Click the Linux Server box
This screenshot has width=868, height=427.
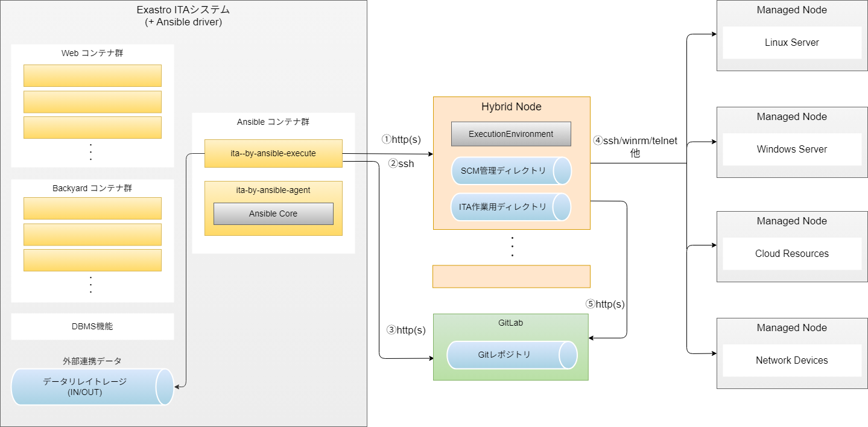[791, 43]
